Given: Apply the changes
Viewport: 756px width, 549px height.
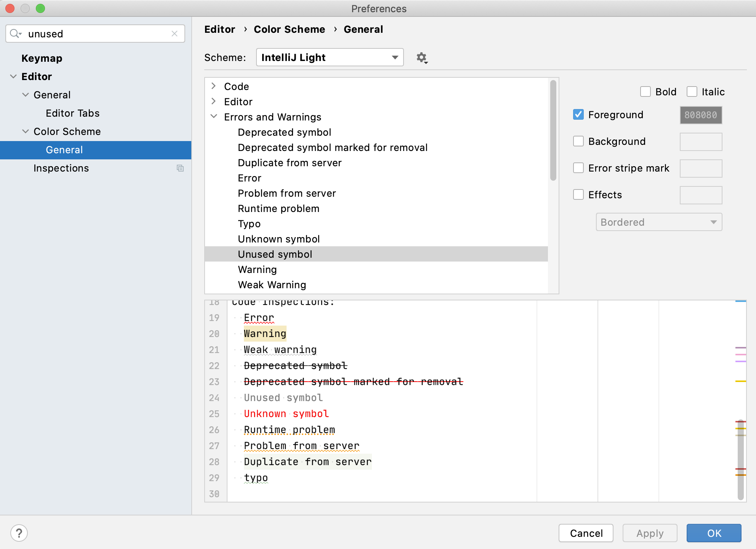Looking at the screenshot, I should tap(650, 533).
